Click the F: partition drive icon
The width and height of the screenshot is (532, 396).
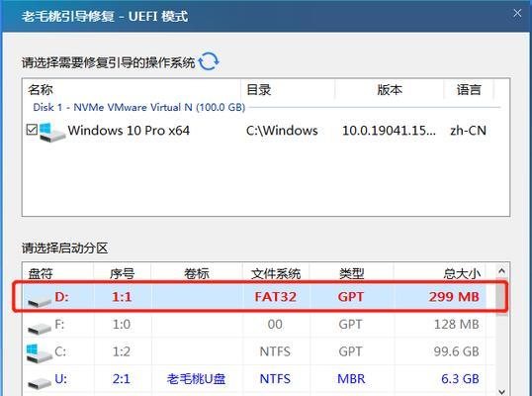(39, 328)
